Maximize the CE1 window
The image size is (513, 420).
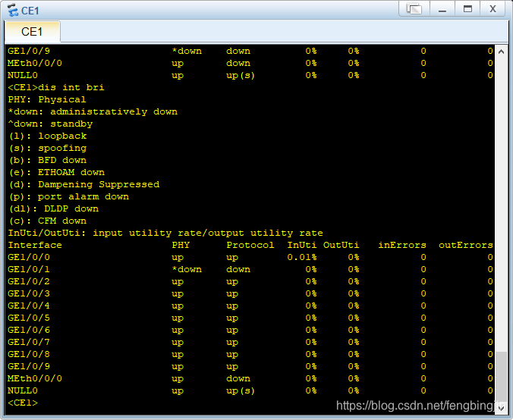467,9
